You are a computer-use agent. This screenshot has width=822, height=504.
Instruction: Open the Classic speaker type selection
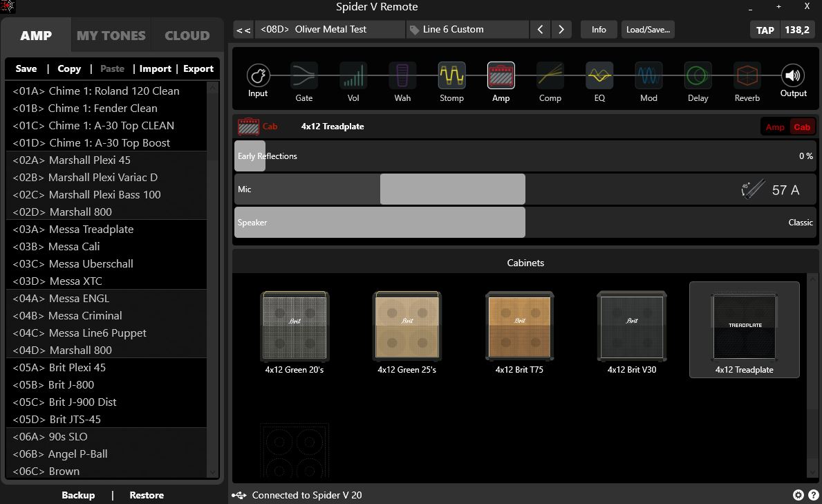click(x=801, y=223)
